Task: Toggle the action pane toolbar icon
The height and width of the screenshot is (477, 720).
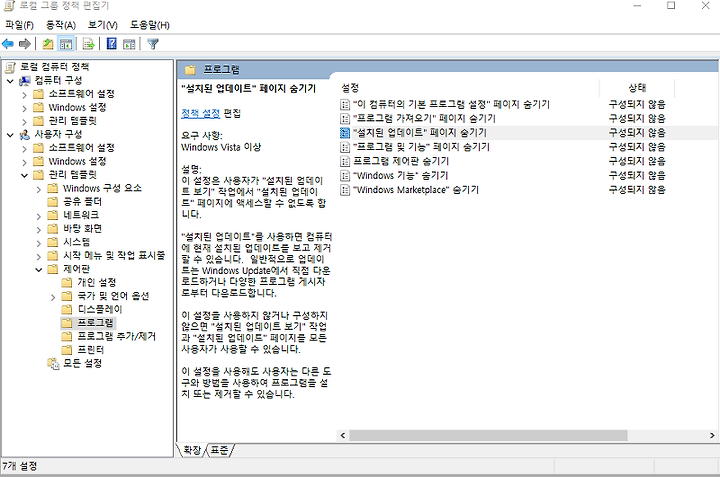Action: 129,44
